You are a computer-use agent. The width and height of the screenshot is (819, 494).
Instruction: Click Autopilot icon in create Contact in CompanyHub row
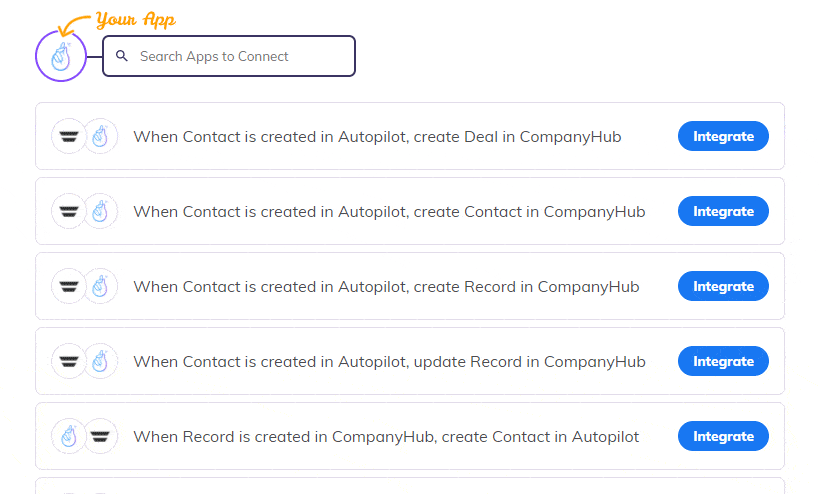pos(69,211)
